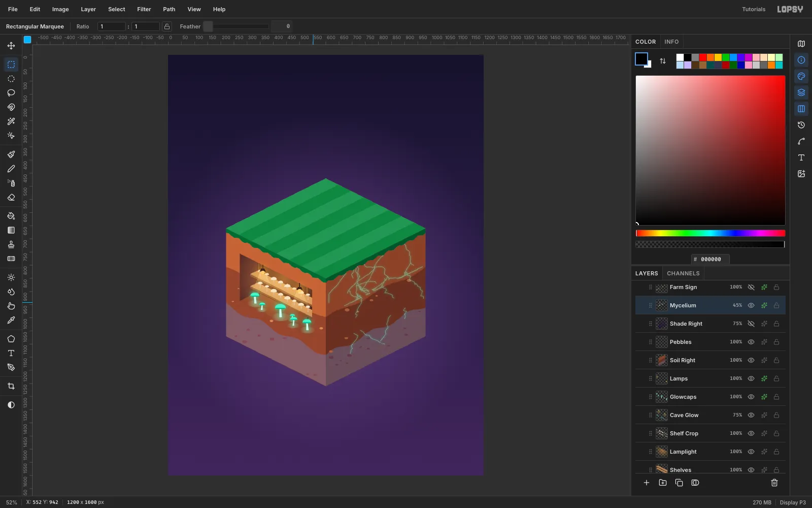Select the Eyedropper tool
The width and height of the screenshot is (812, 508).
pyautogui.click(x=11, y=320)
